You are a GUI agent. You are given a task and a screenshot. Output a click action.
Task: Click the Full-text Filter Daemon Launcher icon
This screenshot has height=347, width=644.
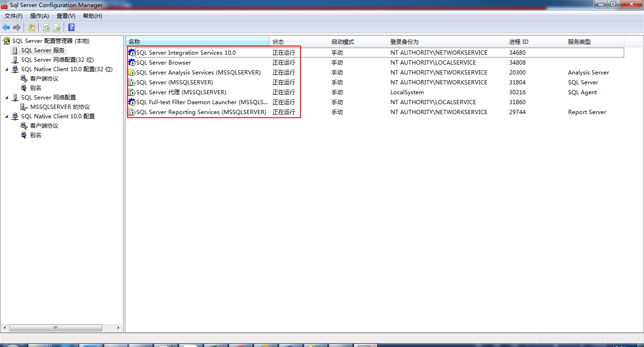tap(132, 102)
